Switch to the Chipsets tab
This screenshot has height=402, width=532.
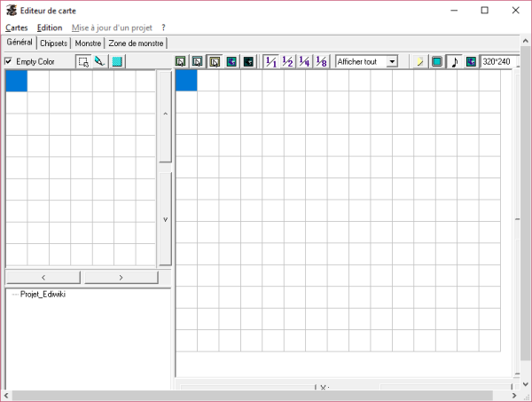(54, 43)
